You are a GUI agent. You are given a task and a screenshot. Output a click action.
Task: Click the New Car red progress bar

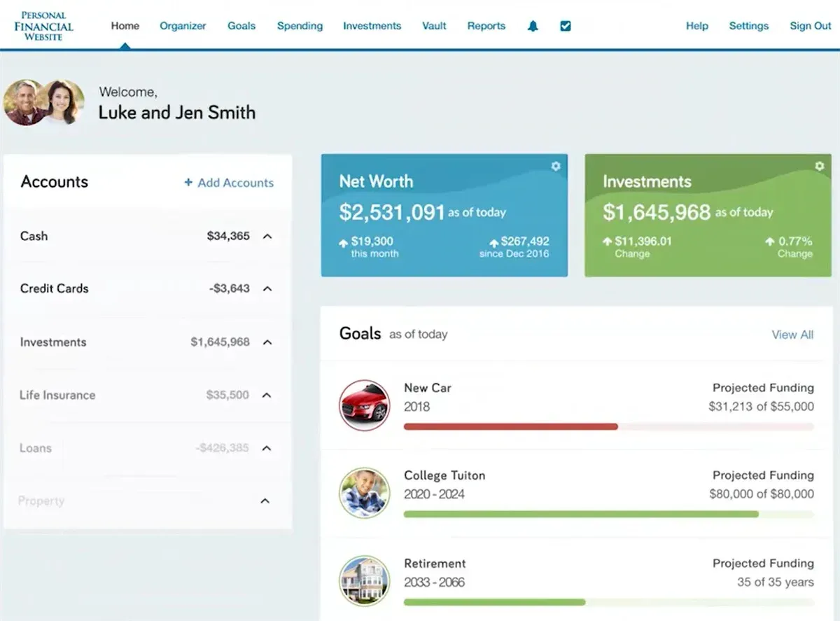coord(511,426)
